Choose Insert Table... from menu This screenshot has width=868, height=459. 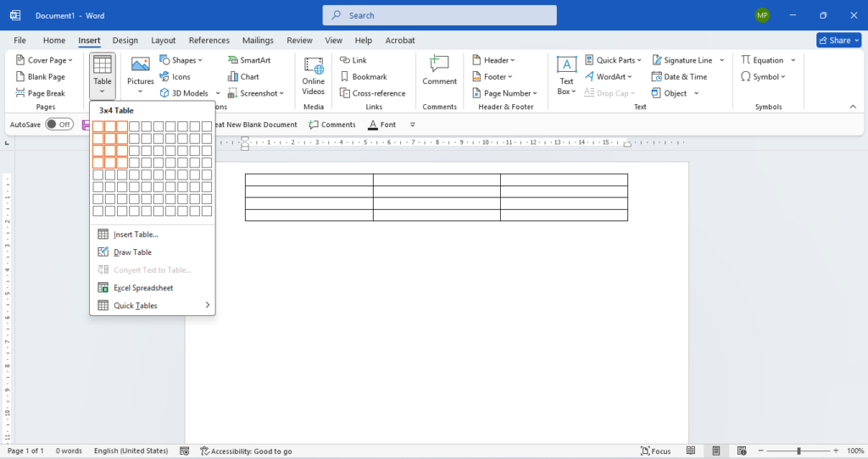point(153,235)
